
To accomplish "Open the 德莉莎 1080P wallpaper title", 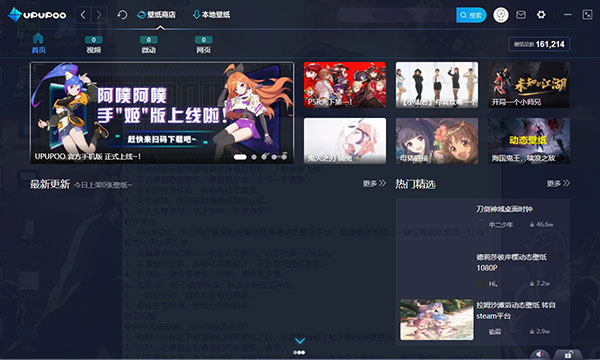I will (x=511, y=262).
